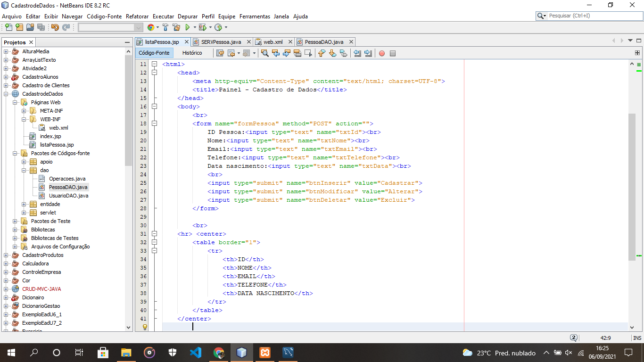Run the project with green play icon
The image size is (644, 362).
[x=187, y=27]
